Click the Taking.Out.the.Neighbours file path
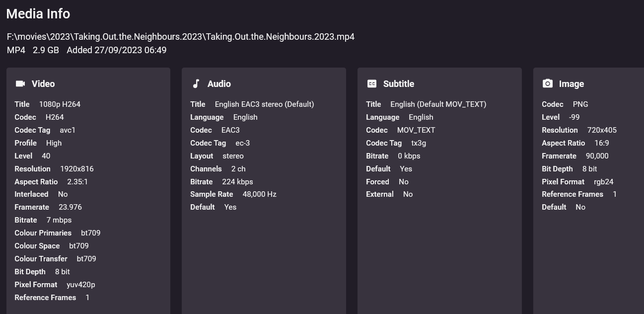The image size is (644, 314). tap(181, 37)
